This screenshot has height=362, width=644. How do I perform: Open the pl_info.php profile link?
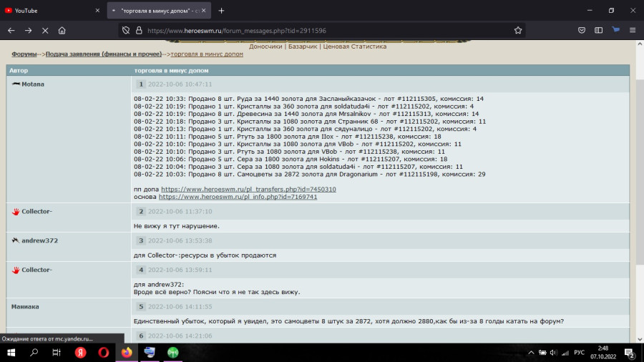(x=238, y=197)
